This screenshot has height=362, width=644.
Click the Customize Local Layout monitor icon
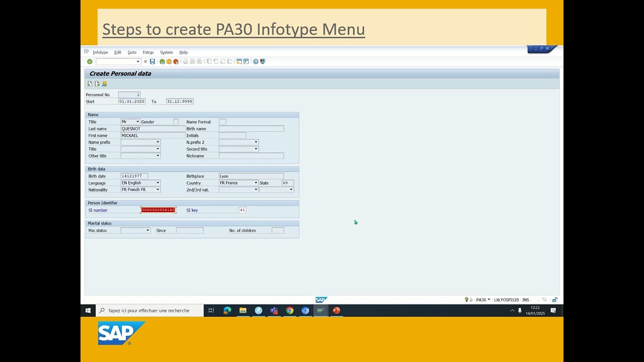coord(263,61)
